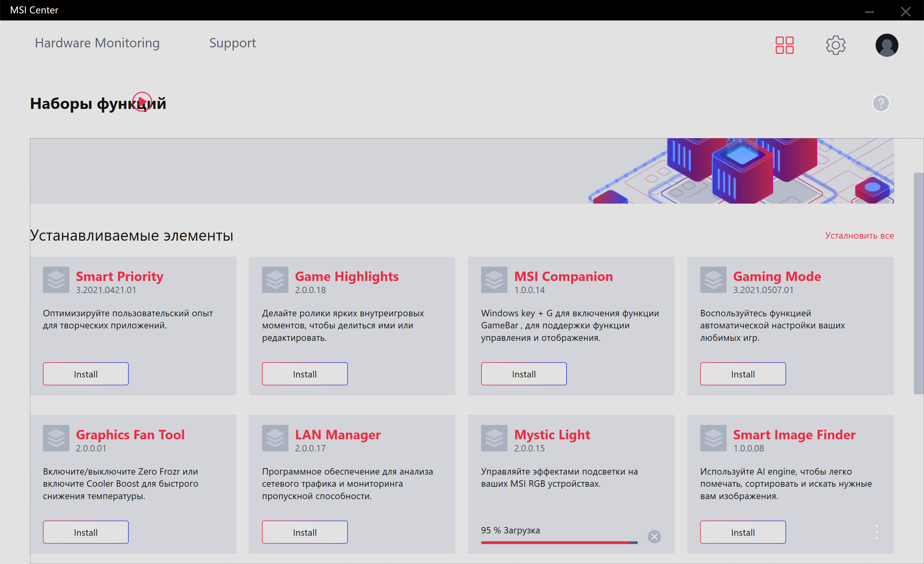Open Smart Image Finder more options
This screenshot has width=924, height=564.
click(876, 532)
